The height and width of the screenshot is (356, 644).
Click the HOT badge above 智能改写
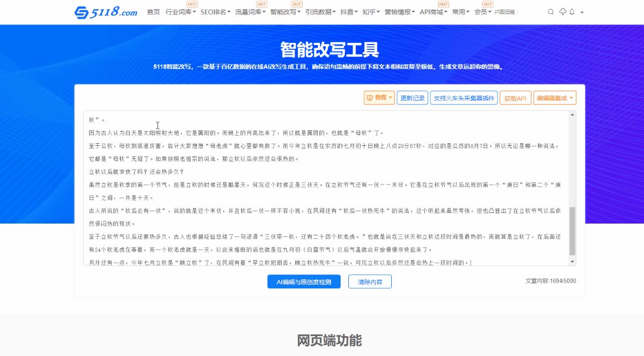coord(296,4)
